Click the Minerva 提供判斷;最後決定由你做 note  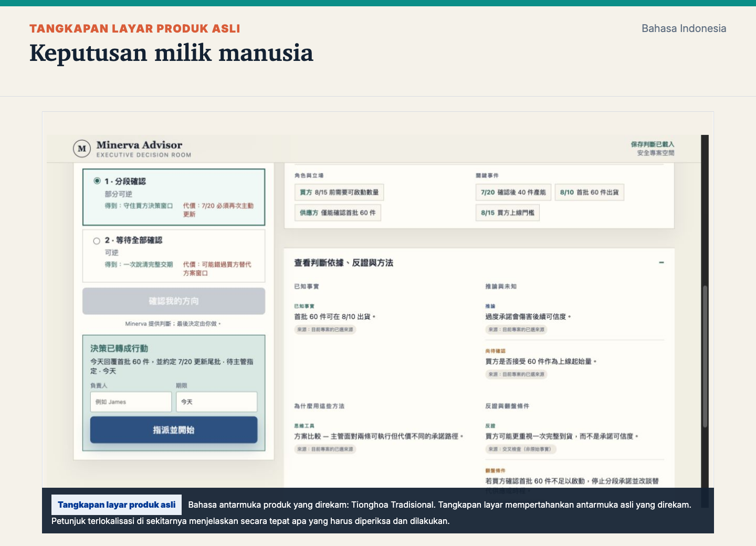(173, 324)
